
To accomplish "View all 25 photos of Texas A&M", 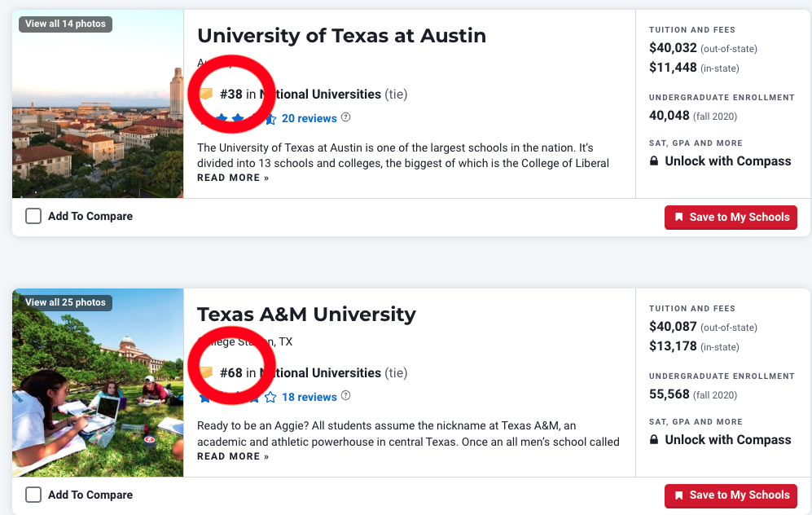I will (x=65, y=302).
